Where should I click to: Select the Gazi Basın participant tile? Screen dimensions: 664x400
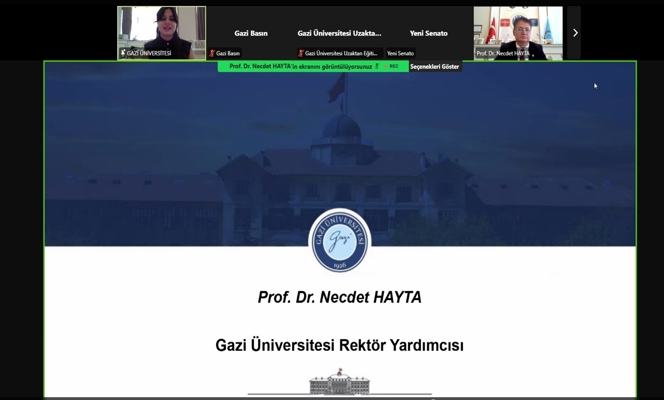tap(251, 33)
